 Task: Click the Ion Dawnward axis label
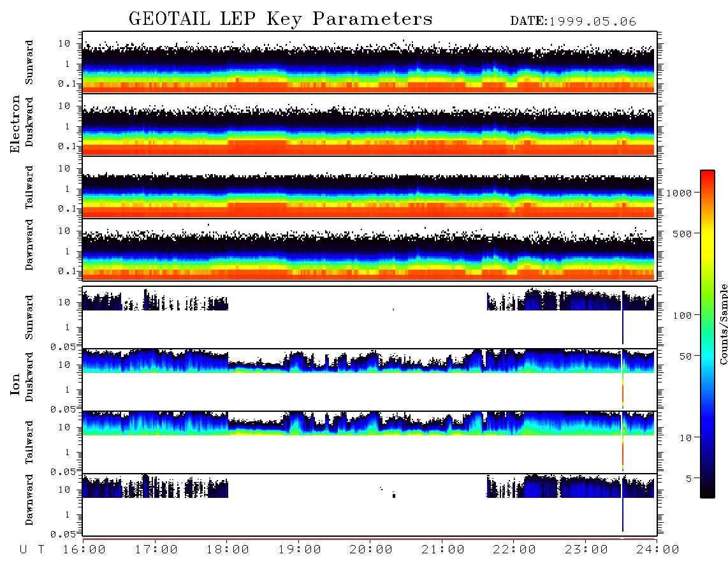29,500
